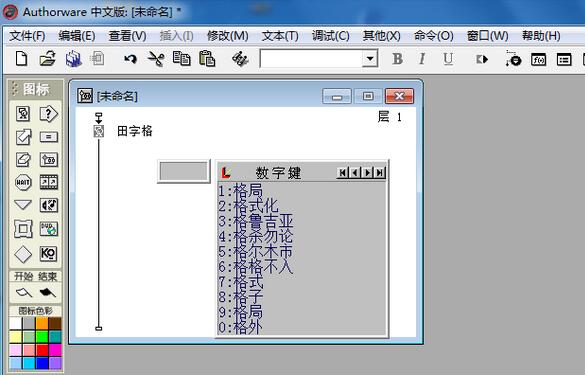Open the 调试(C) menu
585x375 pixels.
pos(331,36)
